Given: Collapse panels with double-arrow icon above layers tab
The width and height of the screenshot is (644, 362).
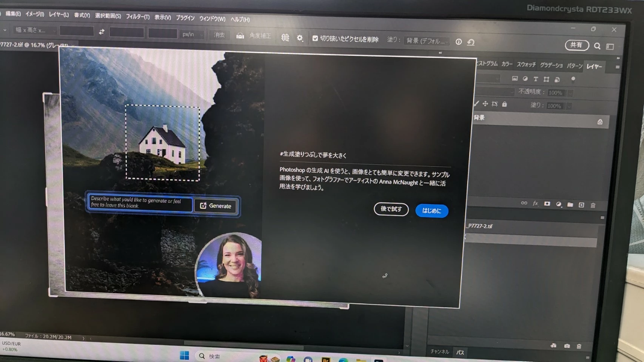Looking at the screenshot, I should 618,58.
